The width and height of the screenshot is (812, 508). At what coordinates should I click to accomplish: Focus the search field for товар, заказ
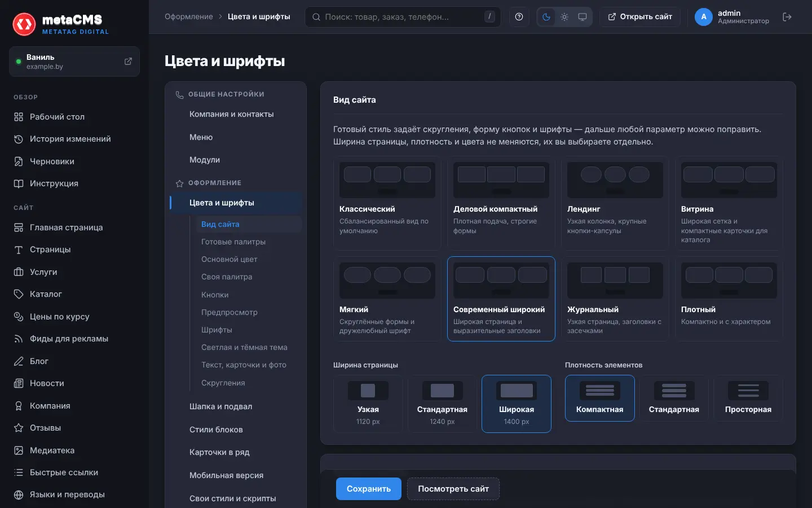[x=403, y=17]
